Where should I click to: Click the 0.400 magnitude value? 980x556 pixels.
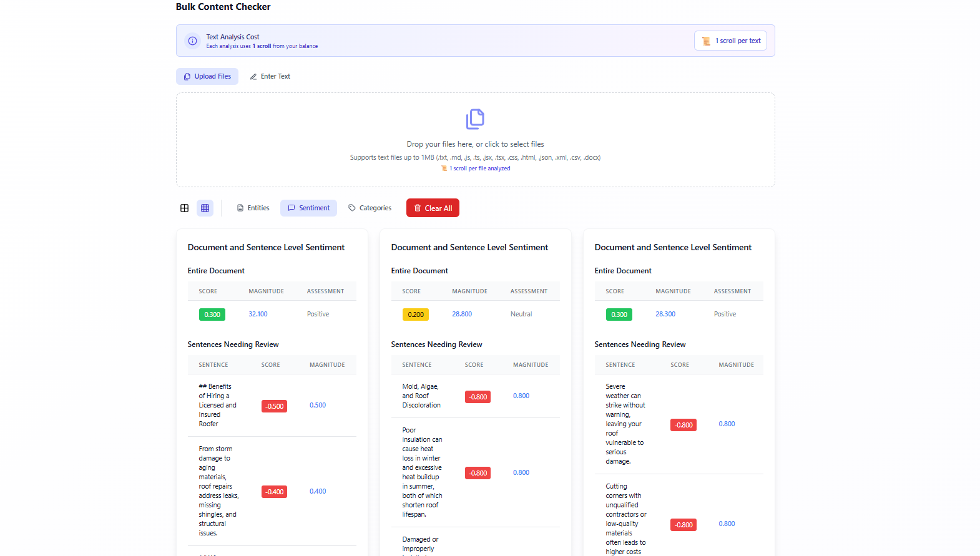click(x=318, y=492)
